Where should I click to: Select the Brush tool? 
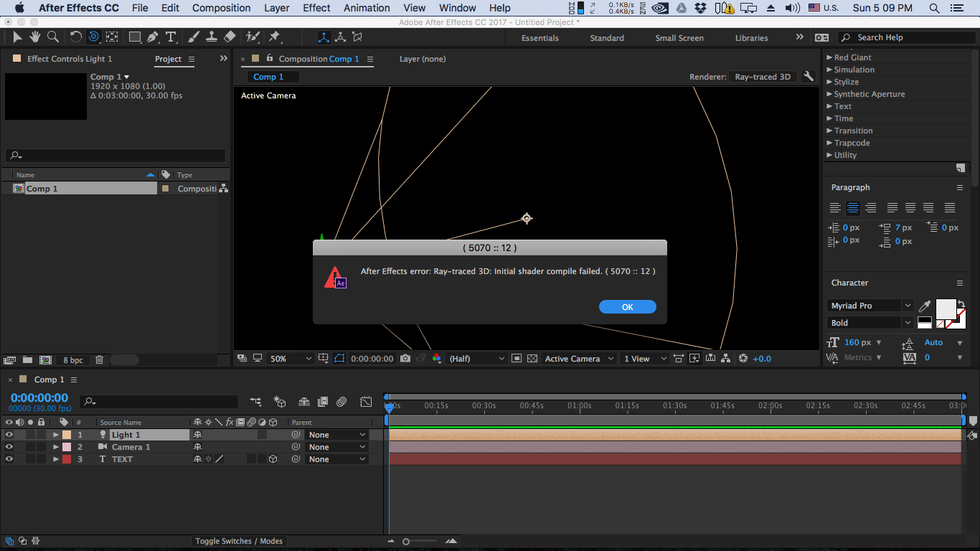[x=194, y=37]
